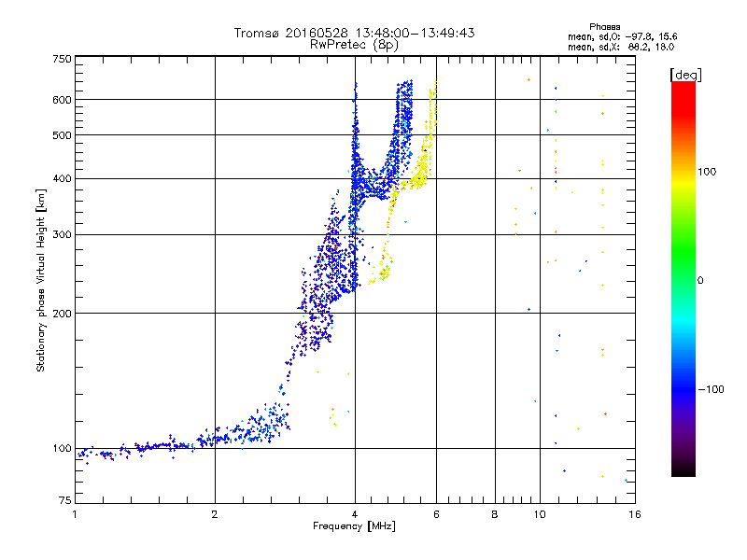This screenshot has width=747, height=560.
Task: Click the rainbow phase colorbar
Action: [684, 278]
